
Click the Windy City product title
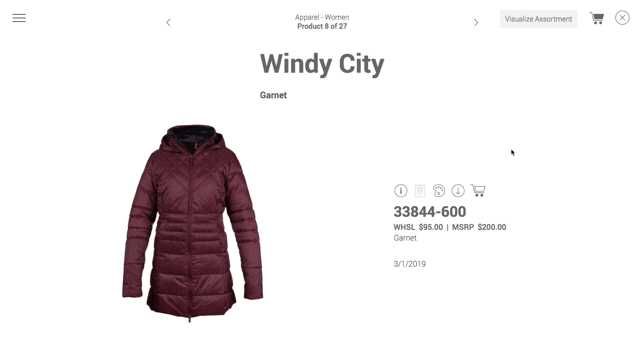pyautogui.click(x=322, y=64)
